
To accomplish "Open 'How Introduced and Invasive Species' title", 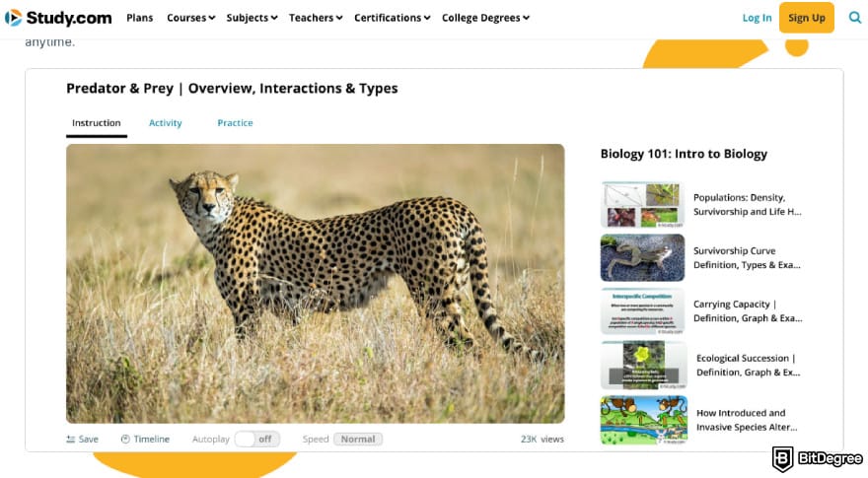I will pos(747,420).
